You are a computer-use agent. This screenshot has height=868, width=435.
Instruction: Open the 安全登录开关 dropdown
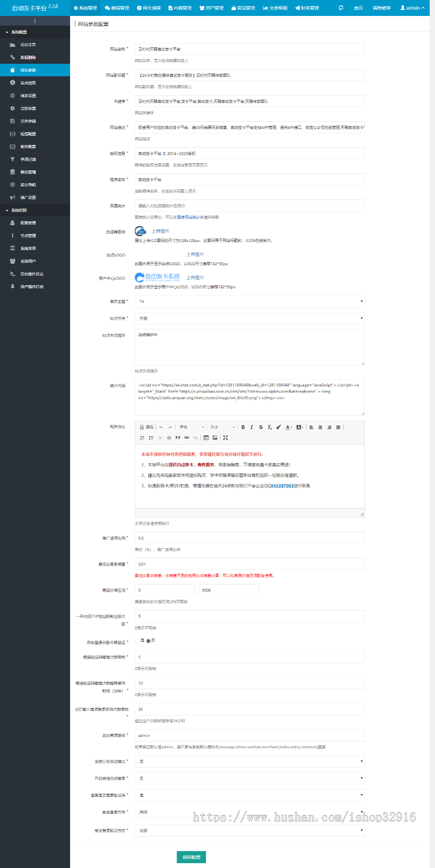(x=249, y=812)
